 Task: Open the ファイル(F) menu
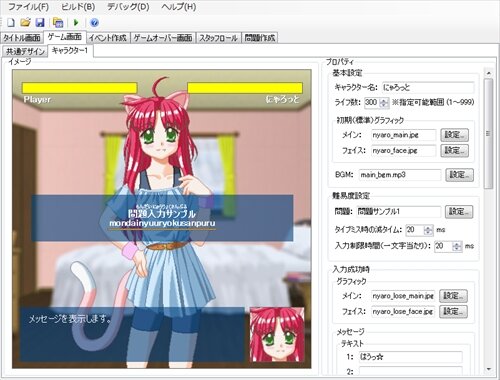coord(28,7)
